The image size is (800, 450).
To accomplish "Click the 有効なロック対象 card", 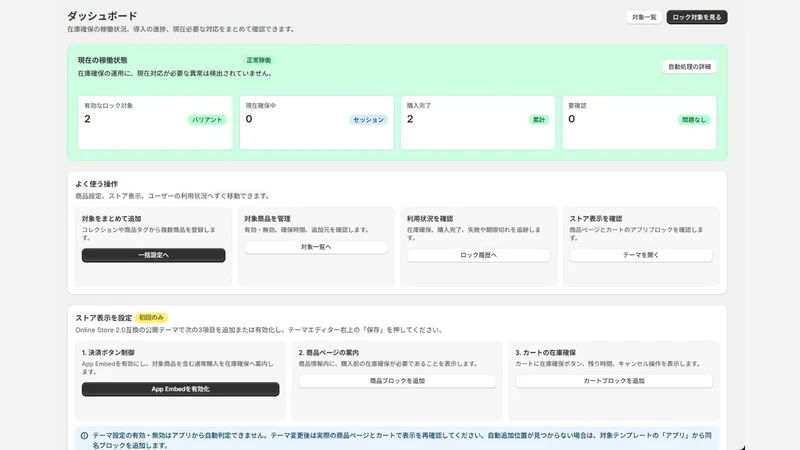I will [x=155, y=122].
